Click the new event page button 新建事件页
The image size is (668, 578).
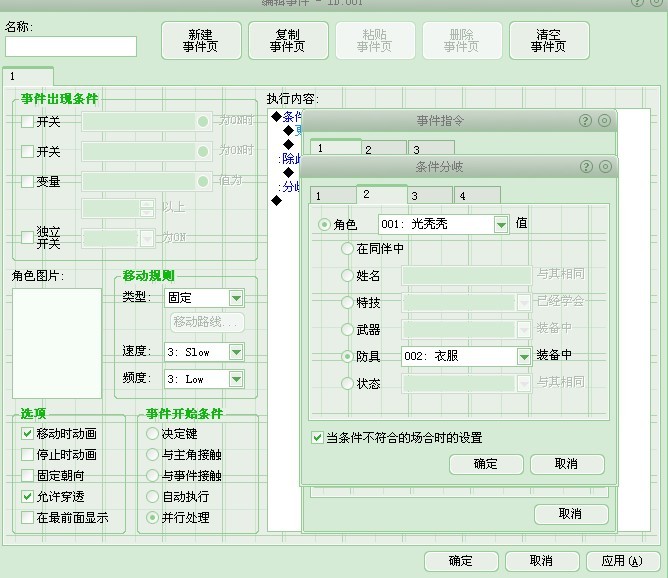point(201,40)
